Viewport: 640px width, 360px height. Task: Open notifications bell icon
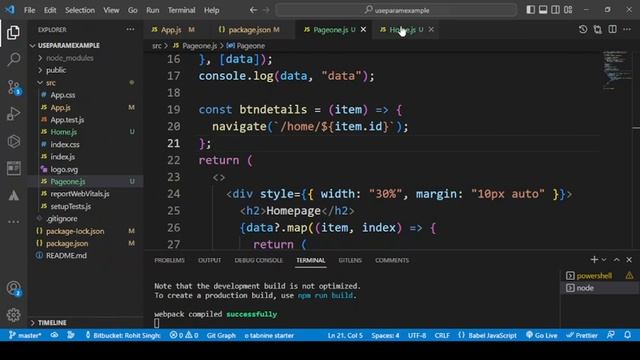point(627,336)
